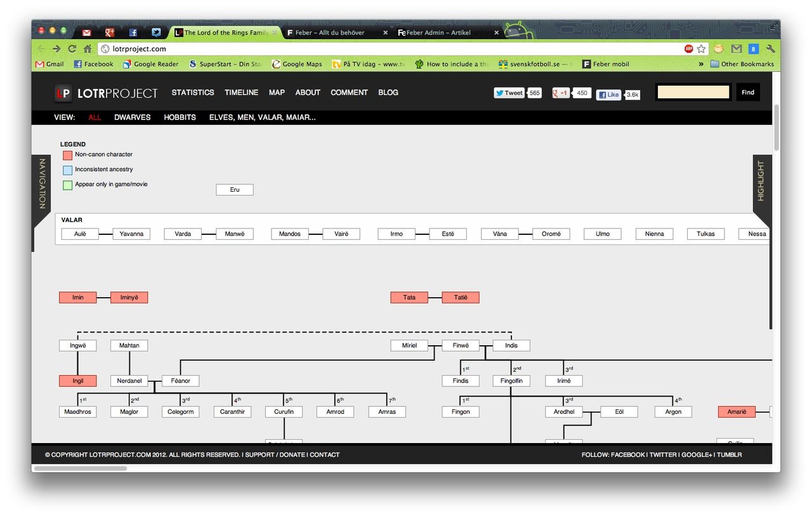Open the Chrome wrench settings menu
Viewport: 812px width, 516px height.
coord(770,49)
